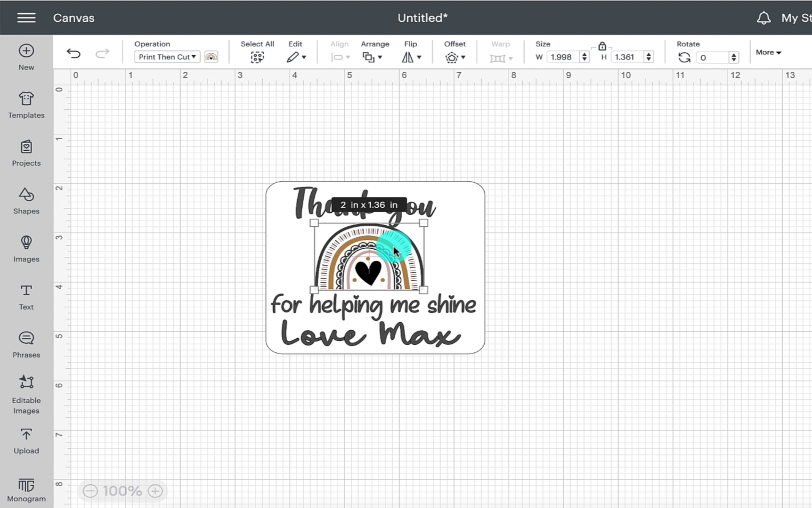Open the notifications bell

coord(763,18)
